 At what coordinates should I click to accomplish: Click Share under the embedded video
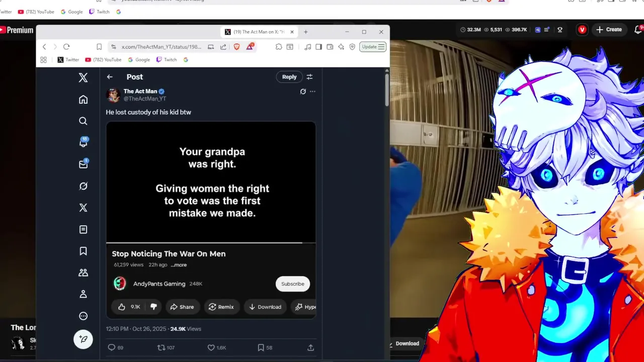182,307
